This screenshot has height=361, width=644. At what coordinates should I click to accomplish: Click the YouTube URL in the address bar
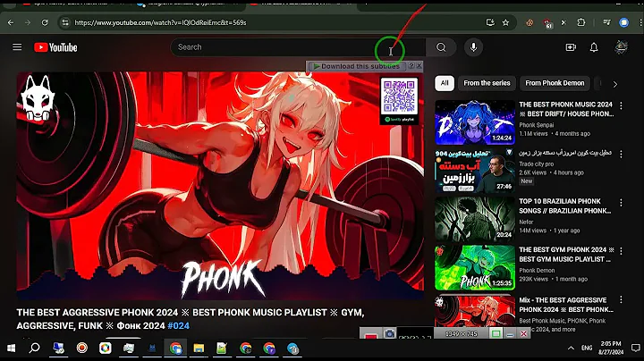click(x=160, y=22)
